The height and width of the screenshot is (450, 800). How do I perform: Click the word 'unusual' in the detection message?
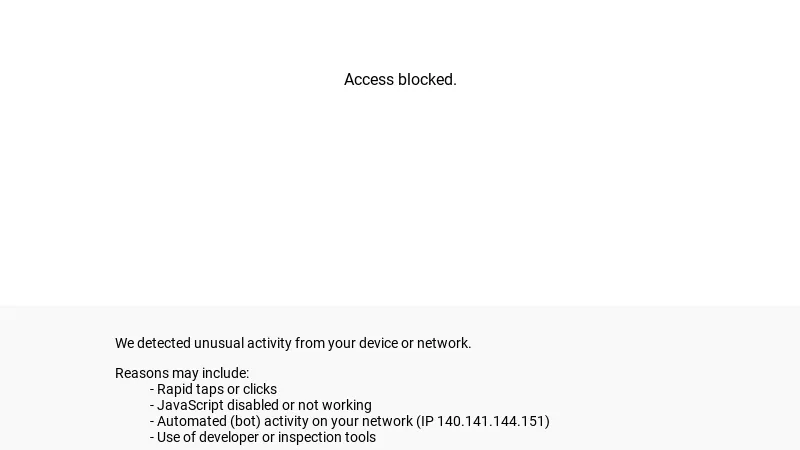pyautogui.click(x=219, y=343)
